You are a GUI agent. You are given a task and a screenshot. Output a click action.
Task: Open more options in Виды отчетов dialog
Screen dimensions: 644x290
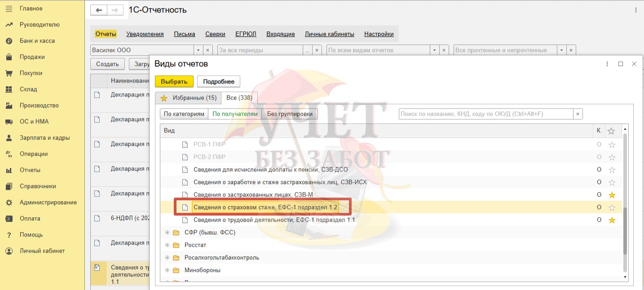tap(607, 64)
